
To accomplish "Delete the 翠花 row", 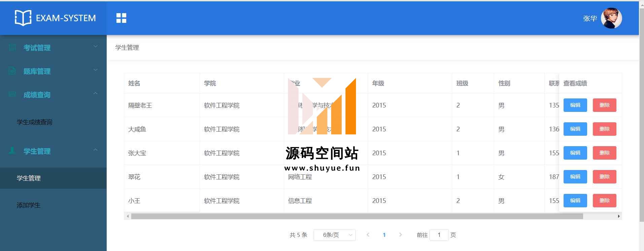I will (604, 177).
